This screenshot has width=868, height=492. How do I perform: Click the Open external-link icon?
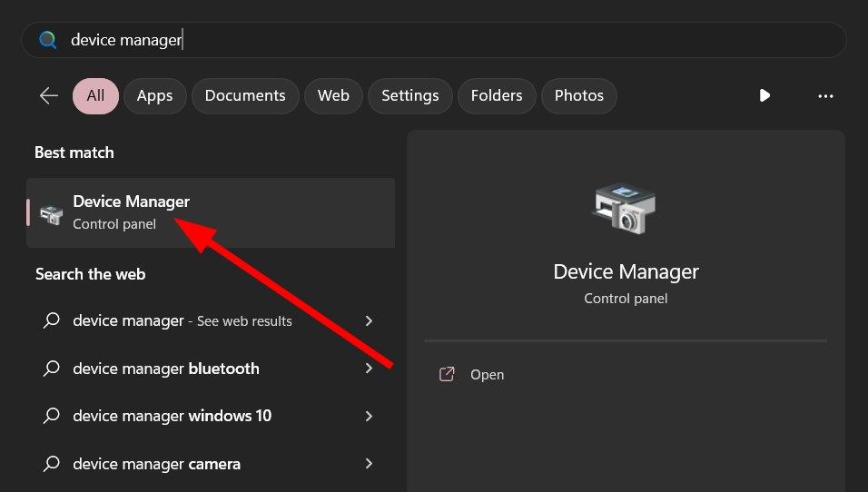(447, 375)
